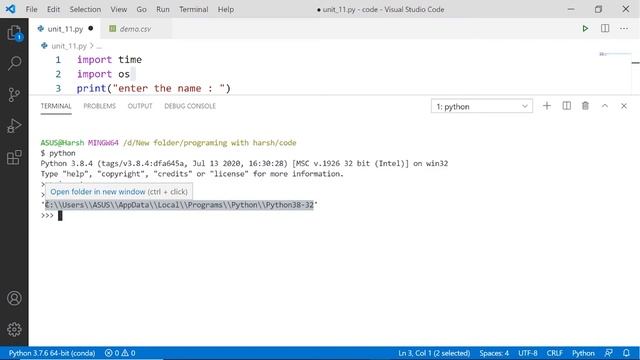Select the OUTPUT panel tab

[x=140, y=106]
